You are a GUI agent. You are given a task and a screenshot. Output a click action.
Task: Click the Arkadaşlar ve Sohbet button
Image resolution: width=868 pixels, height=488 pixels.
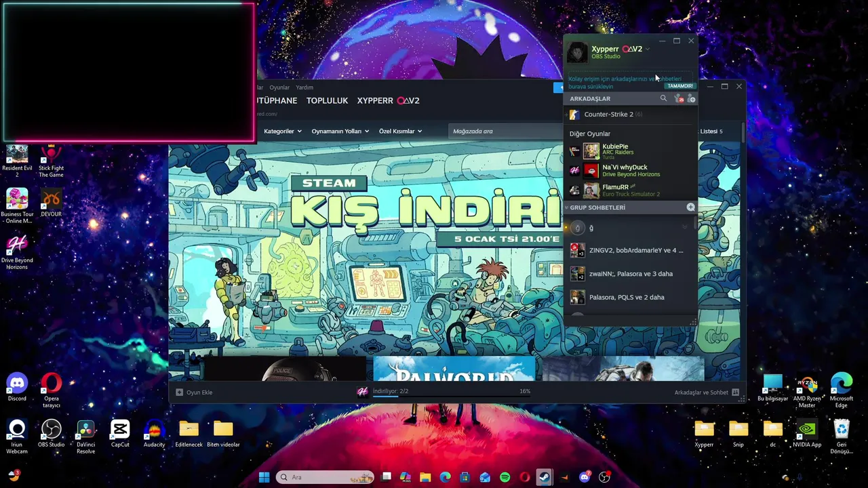(707, 392)
